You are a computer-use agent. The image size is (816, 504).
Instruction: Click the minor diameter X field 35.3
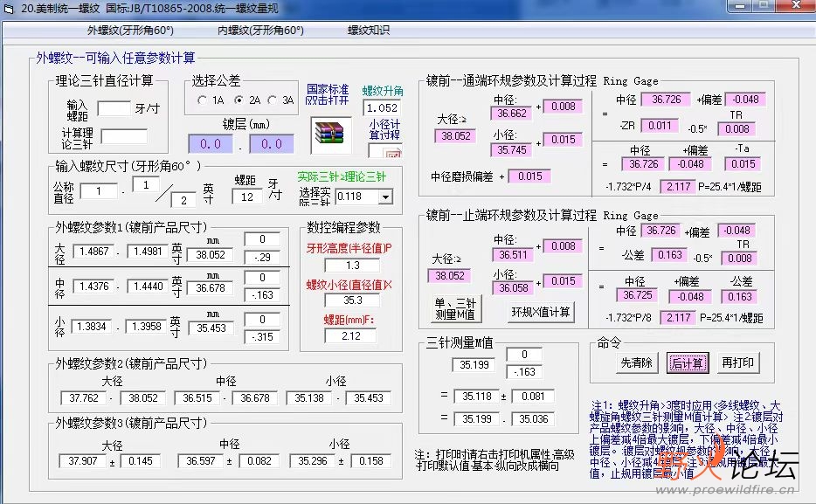pos(352,300)
